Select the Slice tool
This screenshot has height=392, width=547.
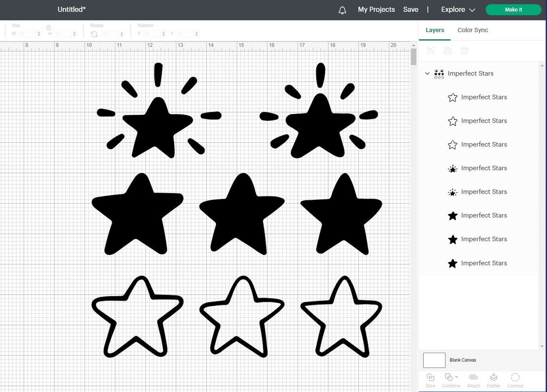point(430,380)
